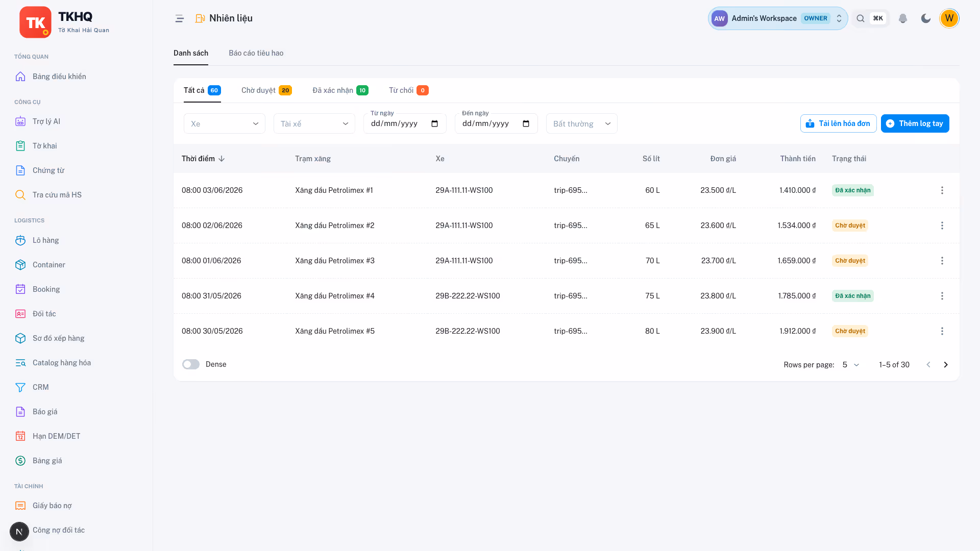This screenshot has width=980, height=551.
Task: Open the Bất thường filter dropdown
Action: 582,123
